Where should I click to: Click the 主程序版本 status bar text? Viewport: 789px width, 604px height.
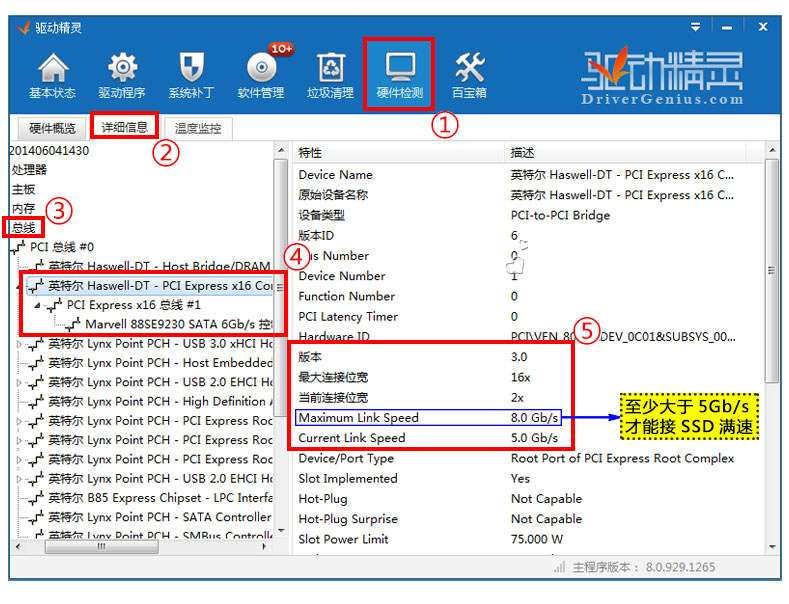(x=644, y=568)
